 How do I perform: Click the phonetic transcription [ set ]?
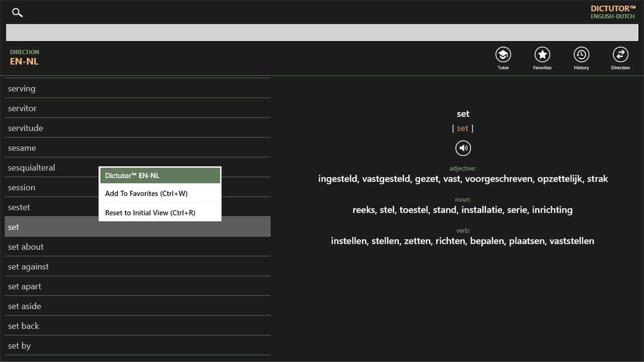pyautogui.click(x=463, y=128)
